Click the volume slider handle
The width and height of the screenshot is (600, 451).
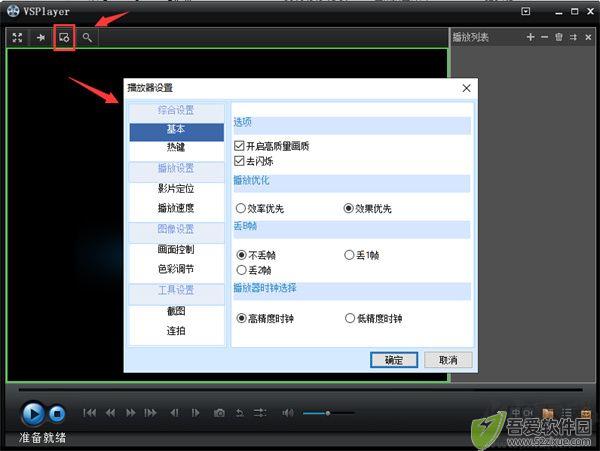(x=328, y=413)
